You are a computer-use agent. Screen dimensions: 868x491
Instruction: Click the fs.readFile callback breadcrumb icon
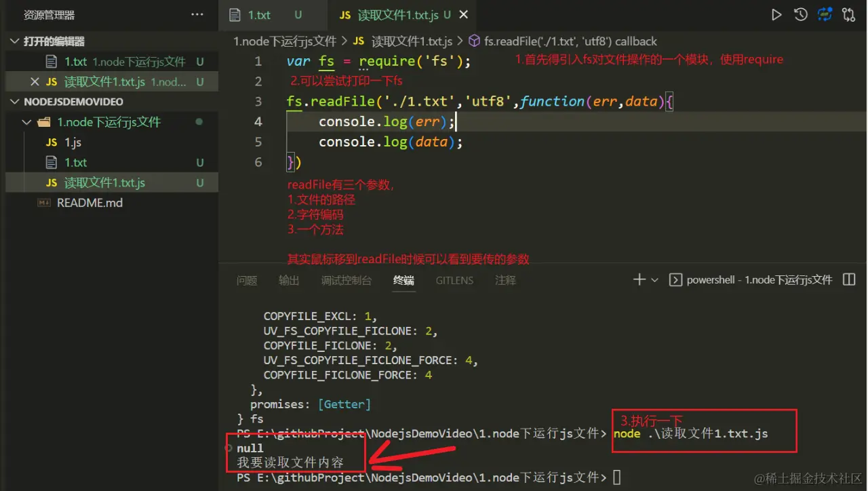point(475,41)
